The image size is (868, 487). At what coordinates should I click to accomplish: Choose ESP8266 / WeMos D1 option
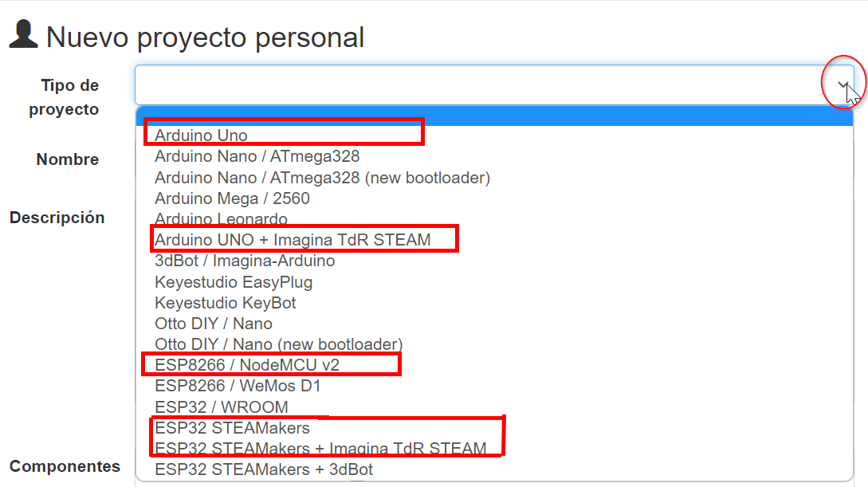[494, 387]
